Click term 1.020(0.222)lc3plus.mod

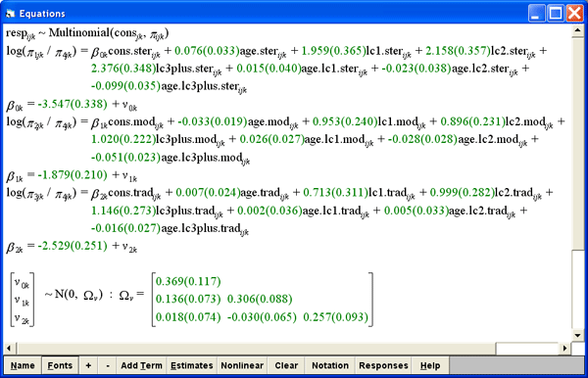(158, 140)
